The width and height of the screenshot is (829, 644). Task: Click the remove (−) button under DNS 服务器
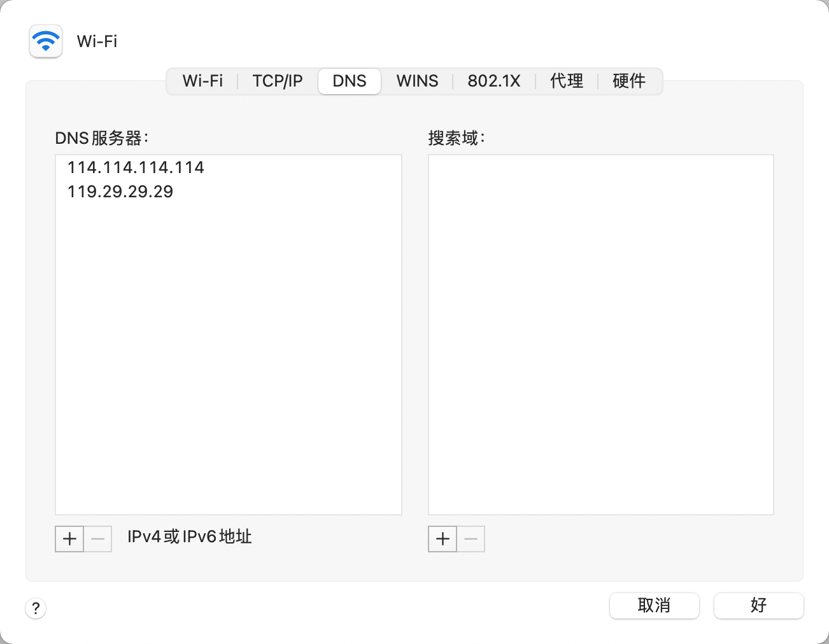97,538
